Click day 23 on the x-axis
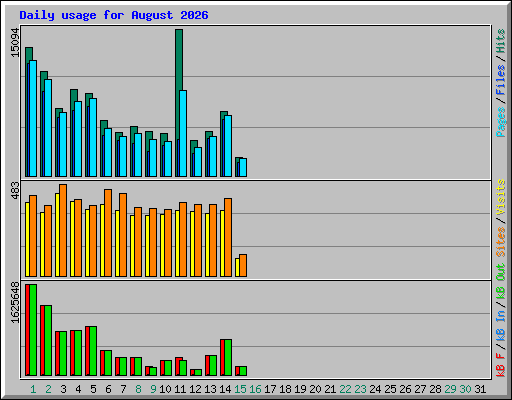Image resolution: width=512 pixels, height=400 pixels. pyautogui.click(x=360, y=389)
